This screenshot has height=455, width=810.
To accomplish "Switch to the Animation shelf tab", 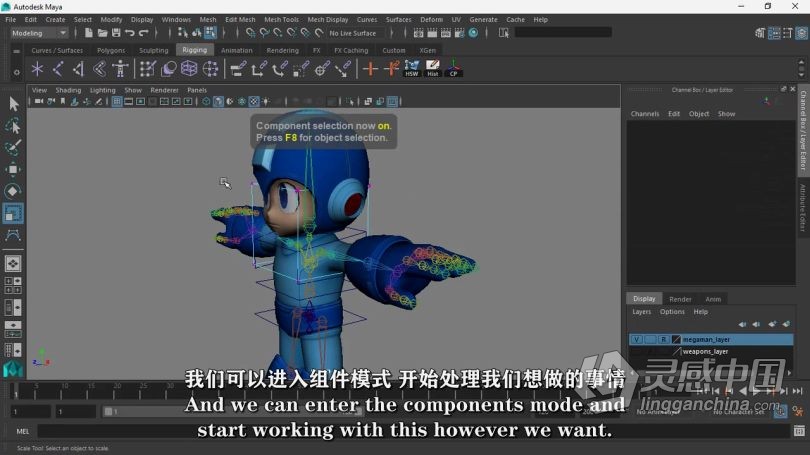I will coord(237,50).
